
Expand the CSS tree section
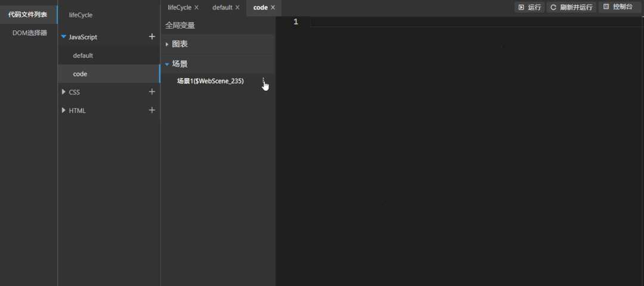point(64,92)
